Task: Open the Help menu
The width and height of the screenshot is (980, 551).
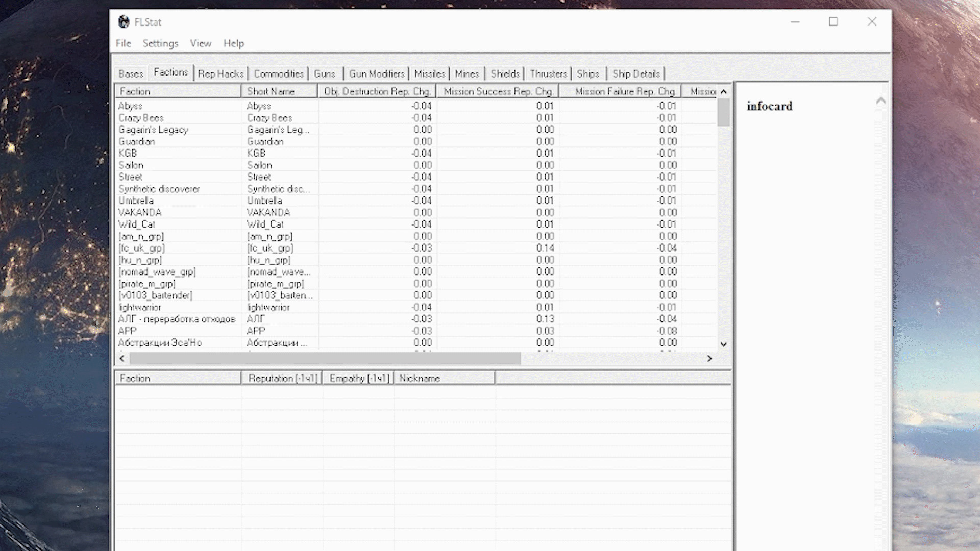Action: [x=234, y=43]
